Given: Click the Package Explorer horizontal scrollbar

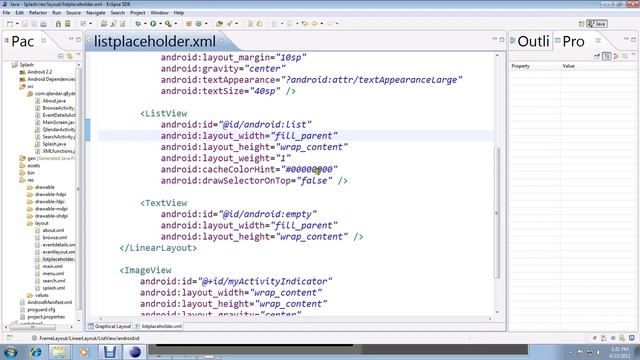Looking at the screenshot, I should (x=32, y=327).
